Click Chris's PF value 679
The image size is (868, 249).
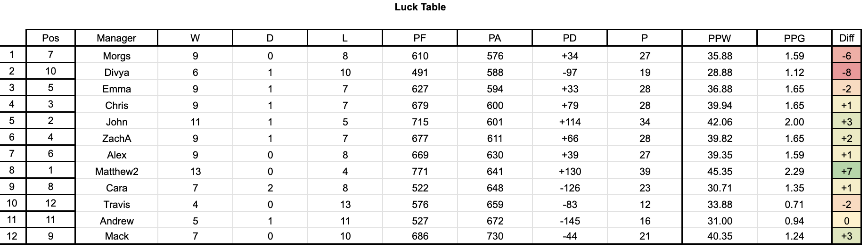click(420, 106)
